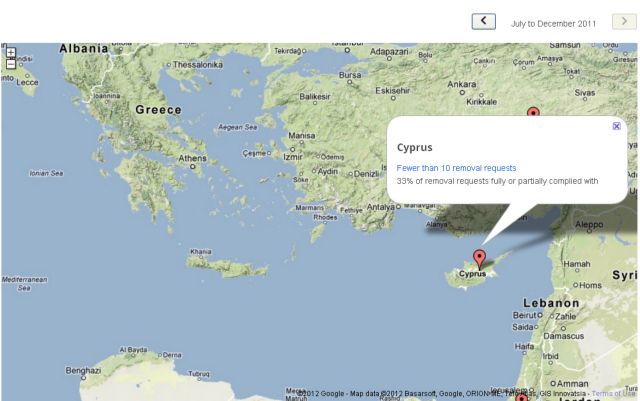Click the Albania country label
Viewport: 640px width, 401px height.
(x=84, y=49)
